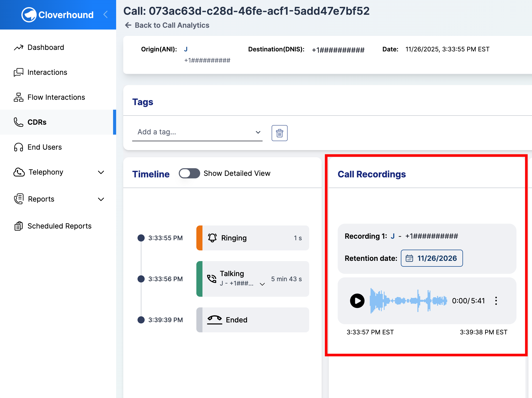The width and height of the screenshot is (532, 398).
Task: Click the 3:33:56 PM timeline marker dot
Action: click(141, 279)
